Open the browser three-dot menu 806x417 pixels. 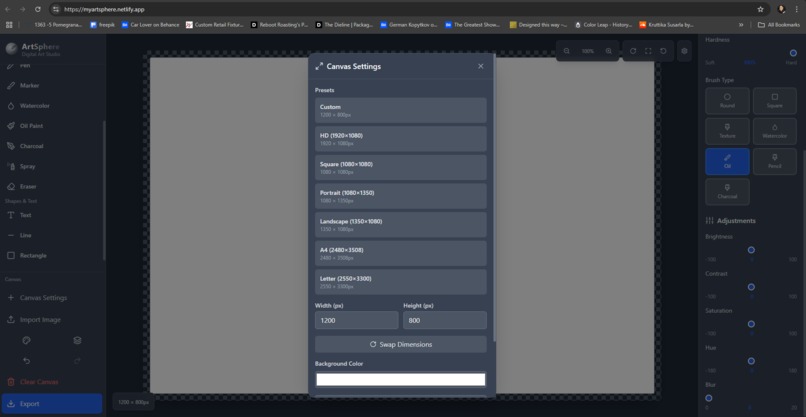coord(796,9)
